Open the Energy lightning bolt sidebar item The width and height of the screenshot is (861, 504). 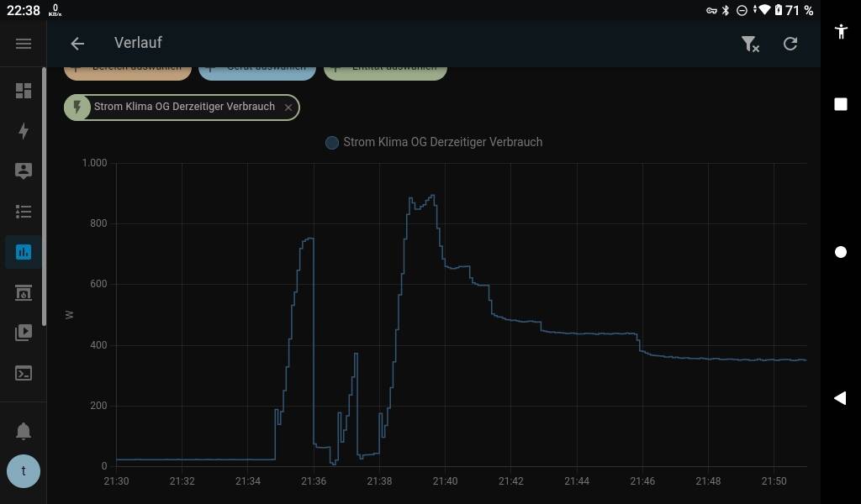coord(24,131)
